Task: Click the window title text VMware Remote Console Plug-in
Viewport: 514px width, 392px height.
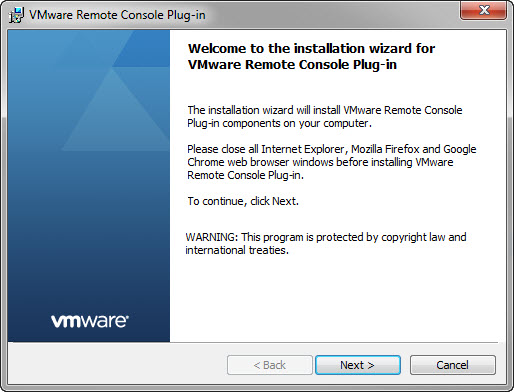Action: click(117, 15)
